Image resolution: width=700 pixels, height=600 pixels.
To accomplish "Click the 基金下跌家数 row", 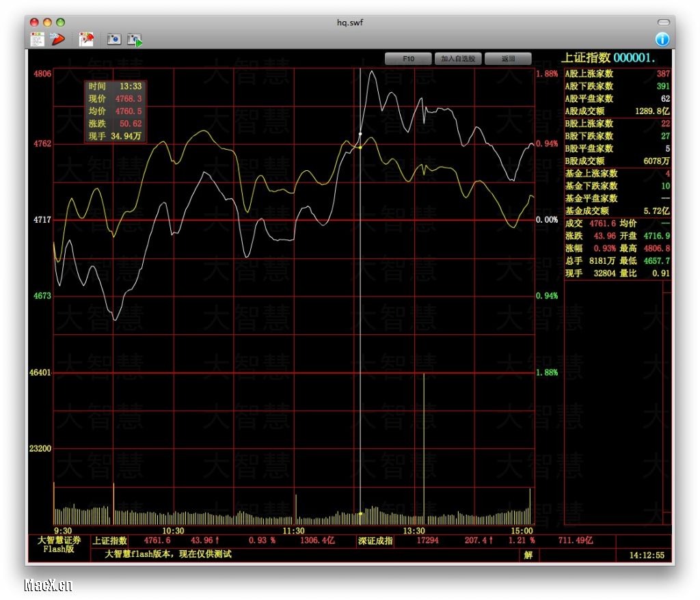I will click(x=617, y=186).
